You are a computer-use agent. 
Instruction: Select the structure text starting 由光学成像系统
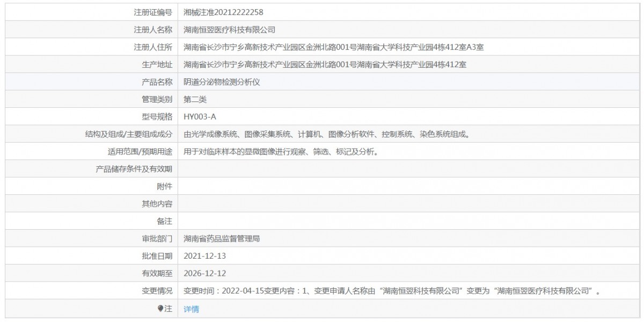click(327, 134)
